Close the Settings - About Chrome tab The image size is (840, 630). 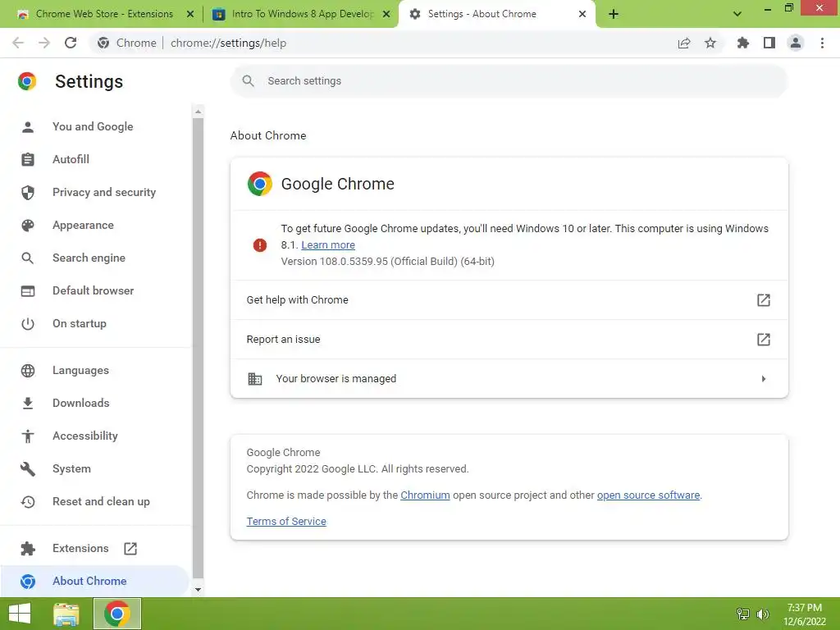(x=582, y=14)
